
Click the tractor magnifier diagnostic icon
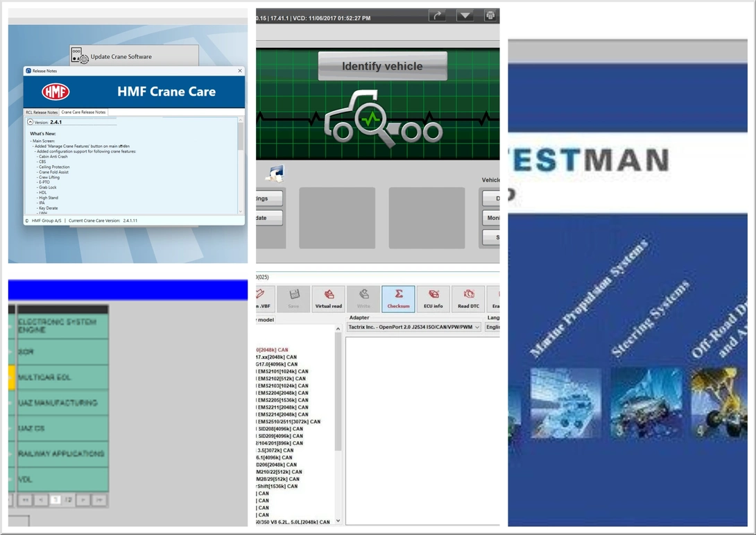click(384, 119)
